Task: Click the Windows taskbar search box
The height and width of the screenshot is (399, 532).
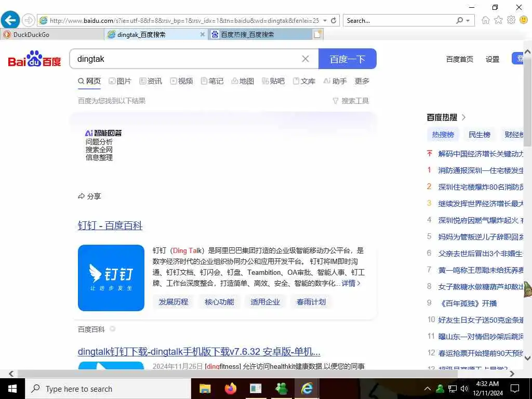Action: 108,389
